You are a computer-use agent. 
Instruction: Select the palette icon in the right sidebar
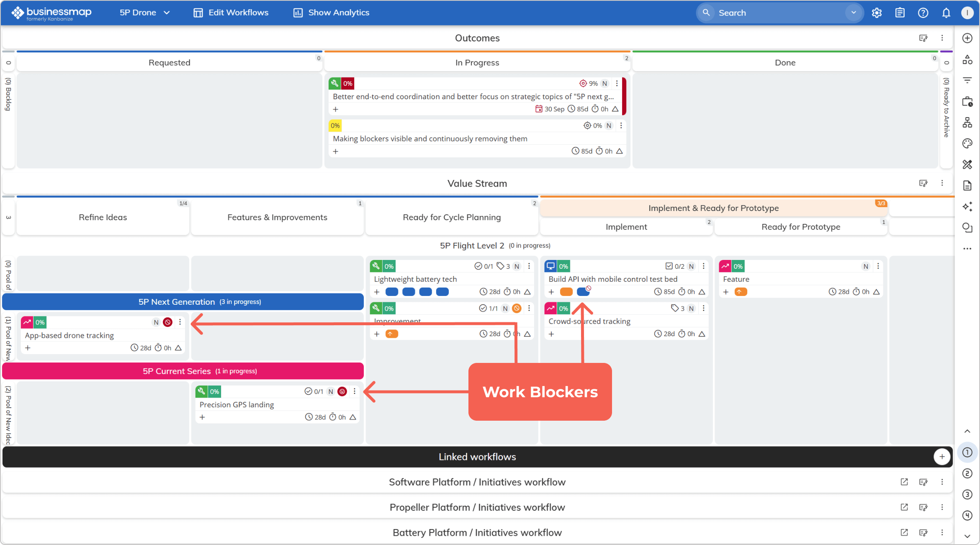click(x=967, y=143)
